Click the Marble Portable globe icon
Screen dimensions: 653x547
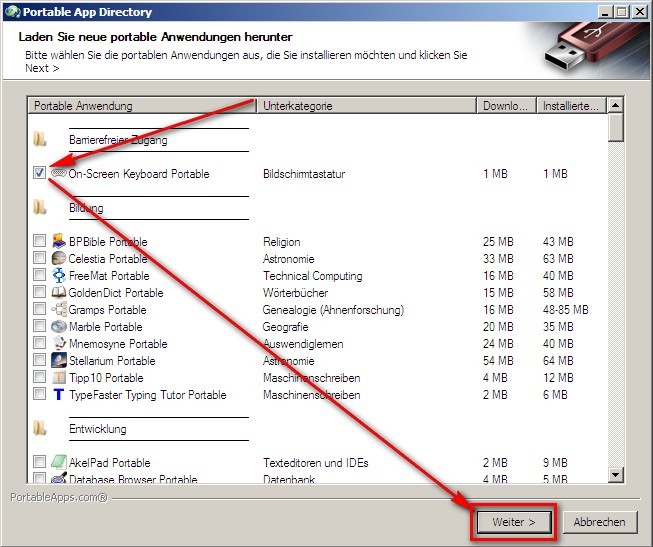59,326
